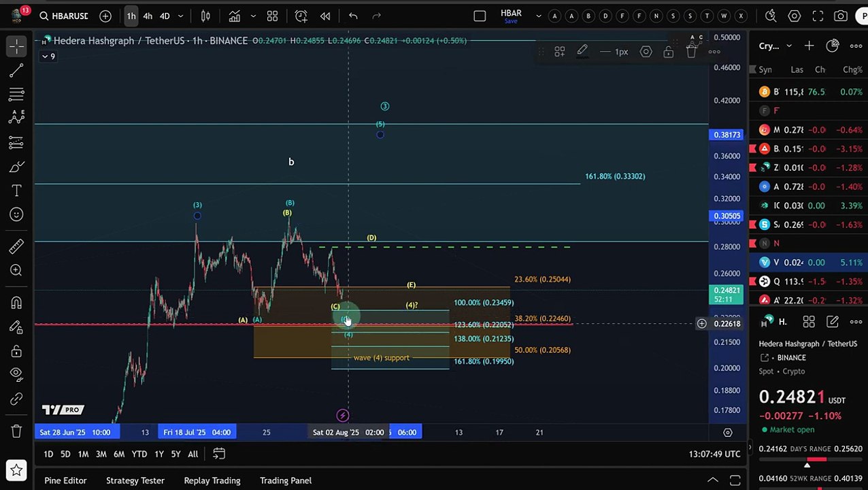Open watchlist more options menu

point(855,46)
